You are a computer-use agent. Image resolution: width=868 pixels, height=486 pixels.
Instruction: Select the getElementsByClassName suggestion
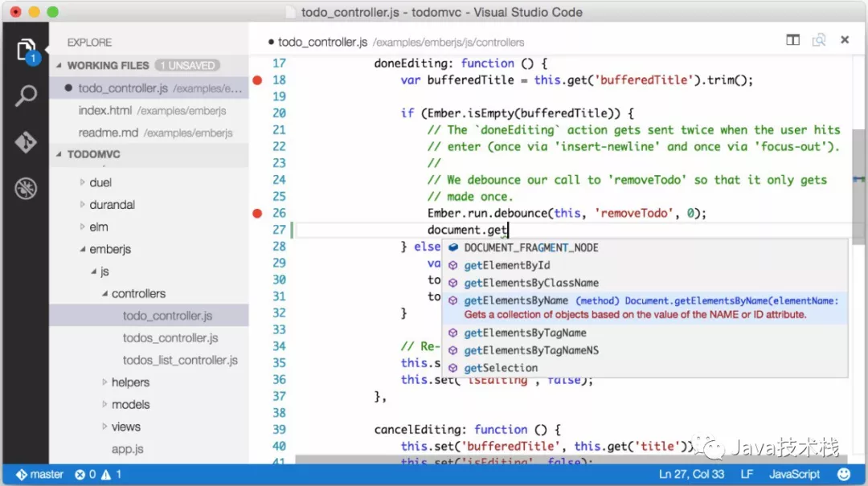click(x=645, y=283)
